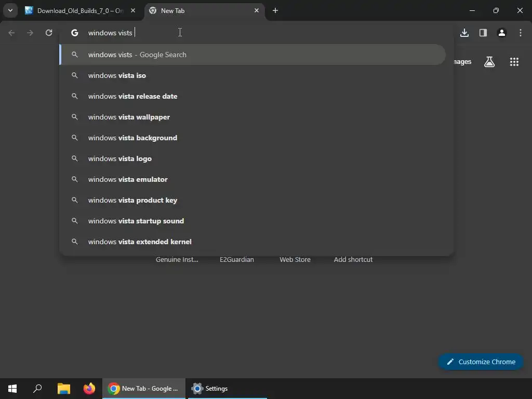
Task: Open the profile avatar menu
Action: tap(502, 33)
